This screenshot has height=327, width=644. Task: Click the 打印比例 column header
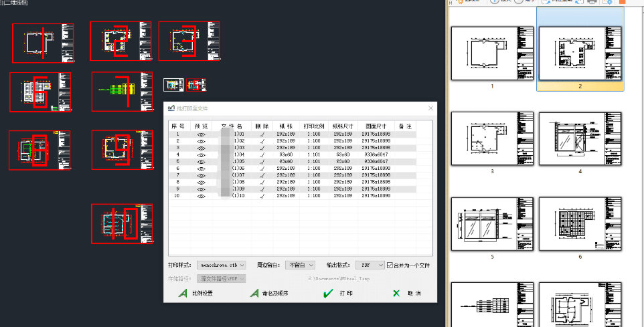[314, 126]
